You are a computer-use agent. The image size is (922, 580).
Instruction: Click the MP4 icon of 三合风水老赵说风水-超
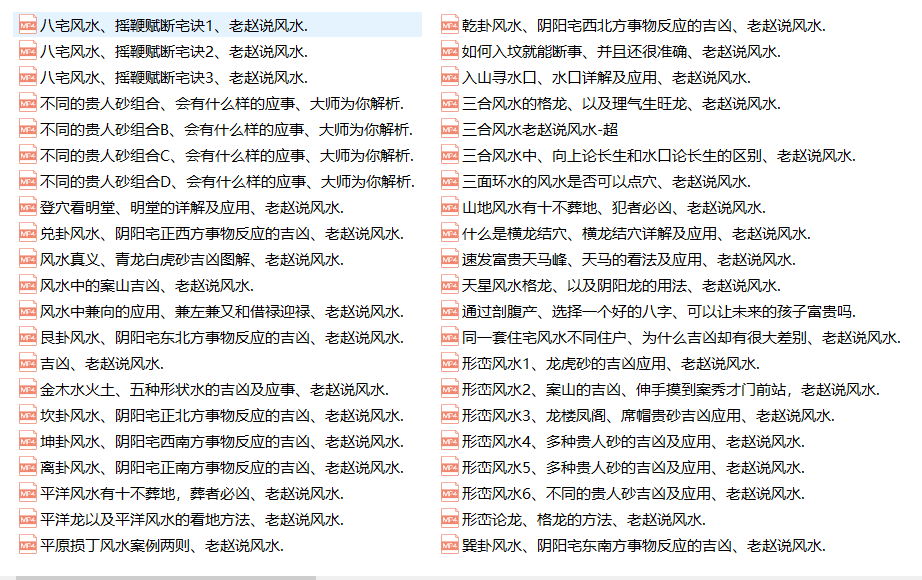tap(450, 129)
